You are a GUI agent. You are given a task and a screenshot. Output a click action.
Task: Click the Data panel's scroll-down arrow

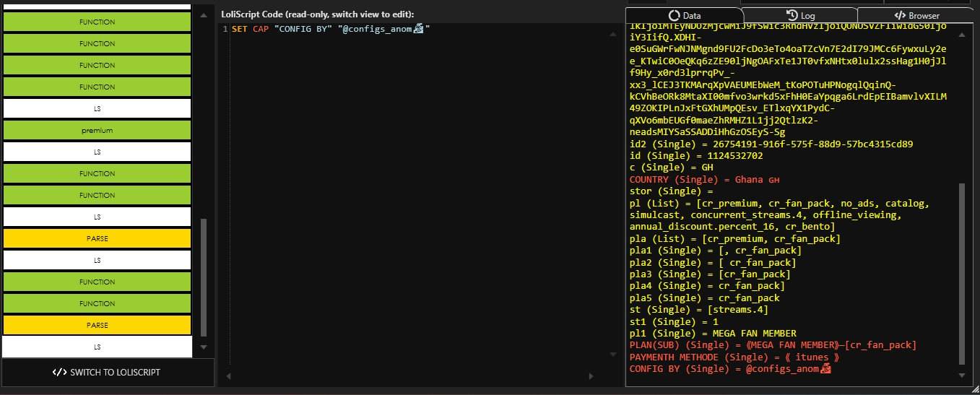(961, 376)
